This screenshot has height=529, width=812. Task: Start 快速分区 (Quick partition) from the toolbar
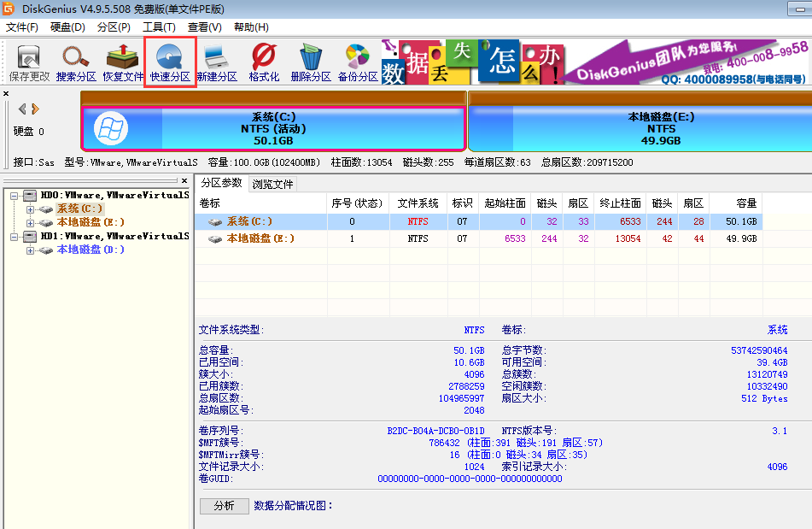[170, 62]
